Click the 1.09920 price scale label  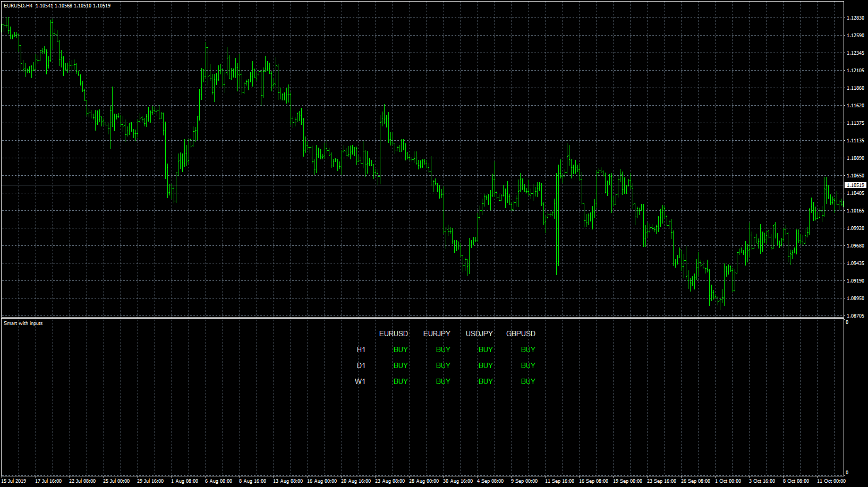pos(855,228)
